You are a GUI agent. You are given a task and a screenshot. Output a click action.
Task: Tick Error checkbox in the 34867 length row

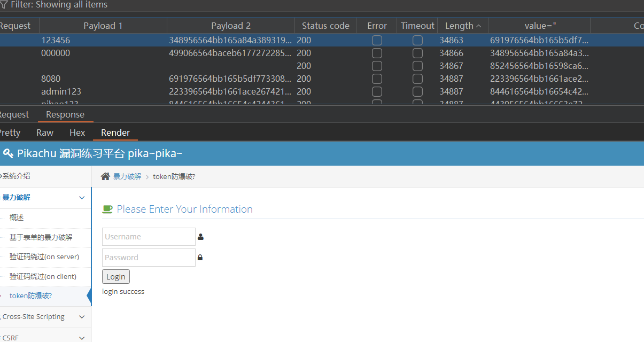click(377, 66)
